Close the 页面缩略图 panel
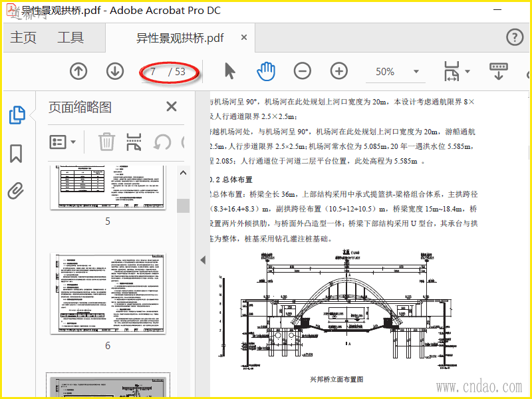 coord(172,106)
